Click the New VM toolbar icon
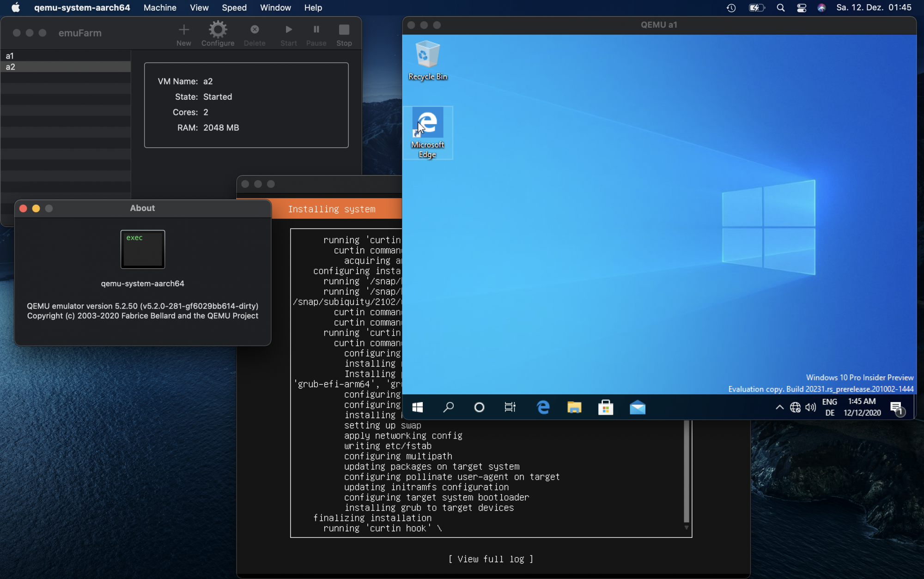 (x=183, y=35)
